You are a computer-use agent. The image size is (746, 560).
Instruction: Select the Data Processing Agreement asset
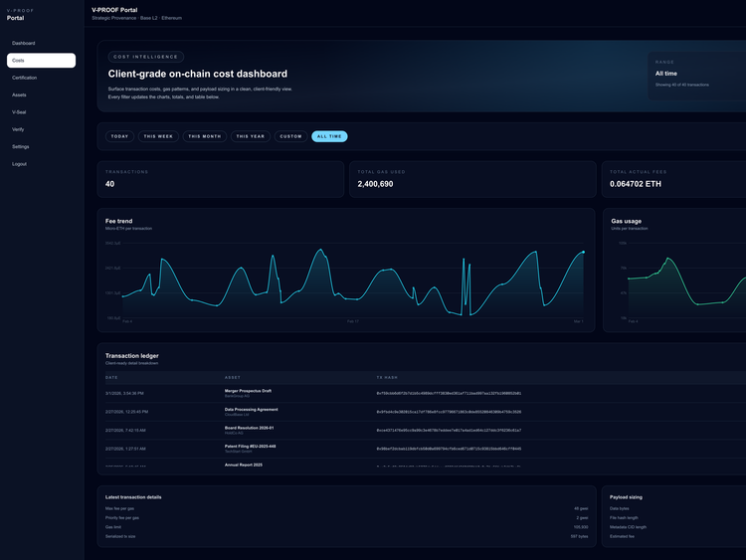252,410
